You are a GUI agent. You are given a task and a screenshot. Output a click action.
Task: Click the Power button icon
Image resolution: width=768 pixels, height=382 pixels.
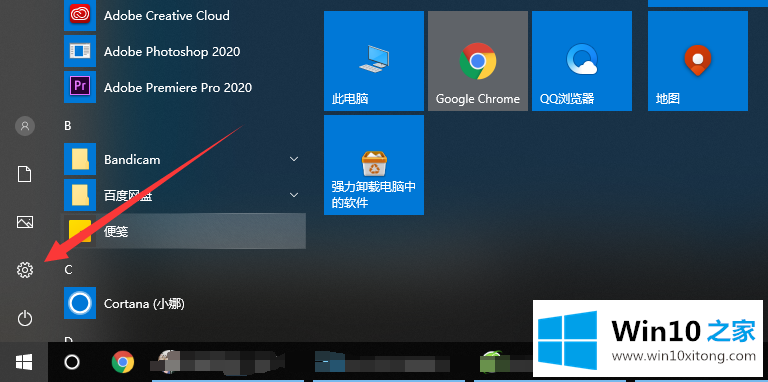(x=24, y=319)
